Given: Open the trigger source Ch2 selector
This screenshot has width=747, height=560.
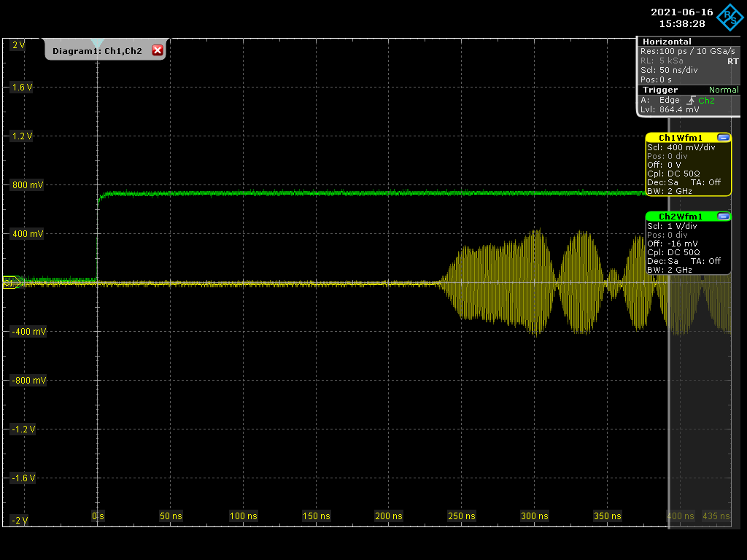Looking at the screenshot, I should pos(706,100).
